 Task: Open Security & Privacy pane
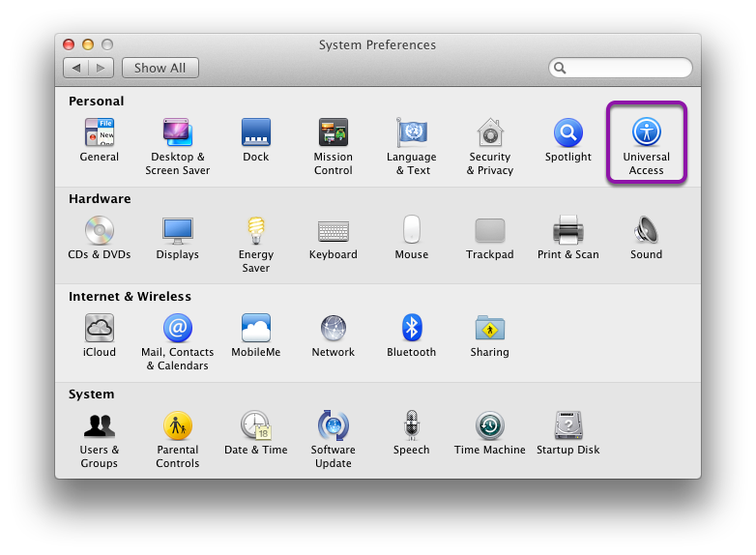(x=490, y=147)
